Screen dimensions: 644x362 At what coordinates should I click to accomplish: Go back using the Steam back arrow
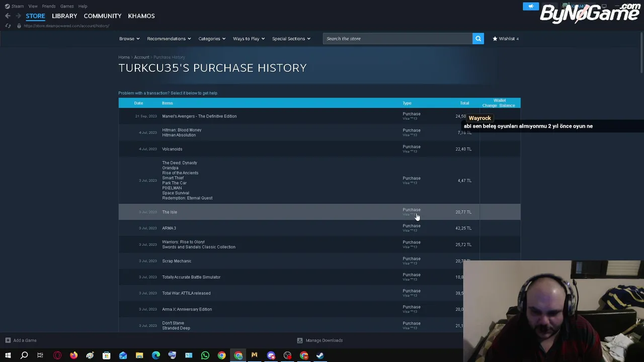click(x=8, y=16)
